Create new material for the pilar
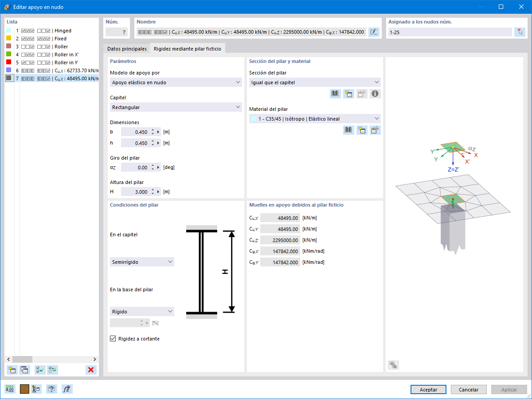Viewport: 532px width, 399px height. (362, 130)
